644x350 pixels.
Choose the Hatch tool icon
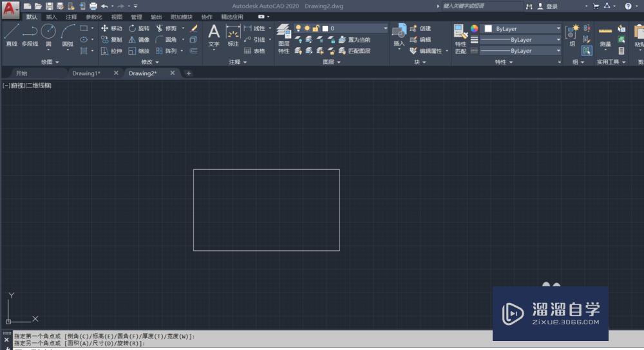(84, 50)
